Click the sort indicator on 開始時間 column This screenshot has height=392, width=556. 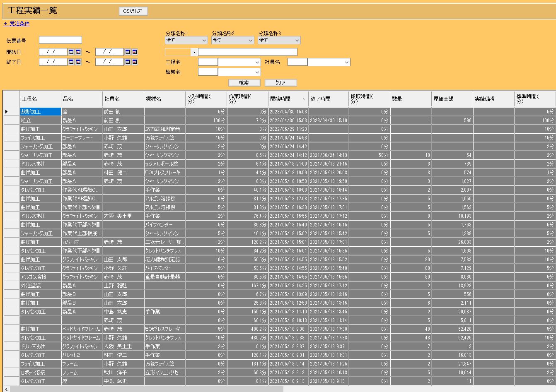[x=304, y=99]
